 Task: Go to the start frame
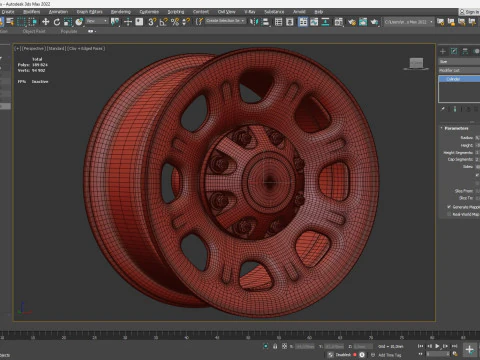[421, 346]
